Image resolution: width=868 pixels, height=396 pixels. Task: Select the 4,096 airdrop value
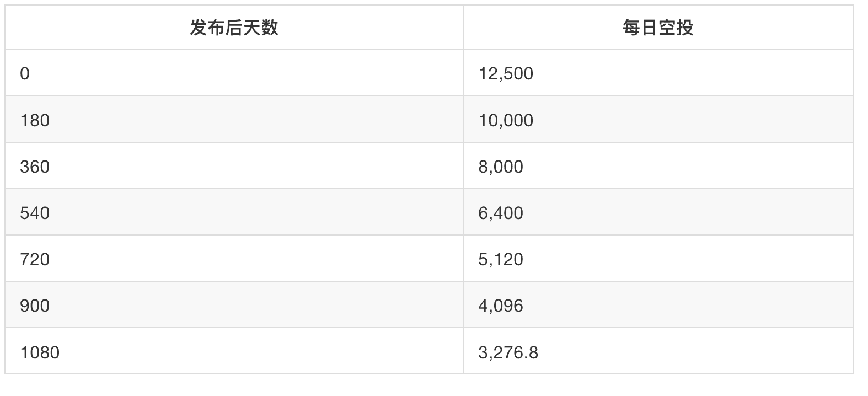(658, 304)
